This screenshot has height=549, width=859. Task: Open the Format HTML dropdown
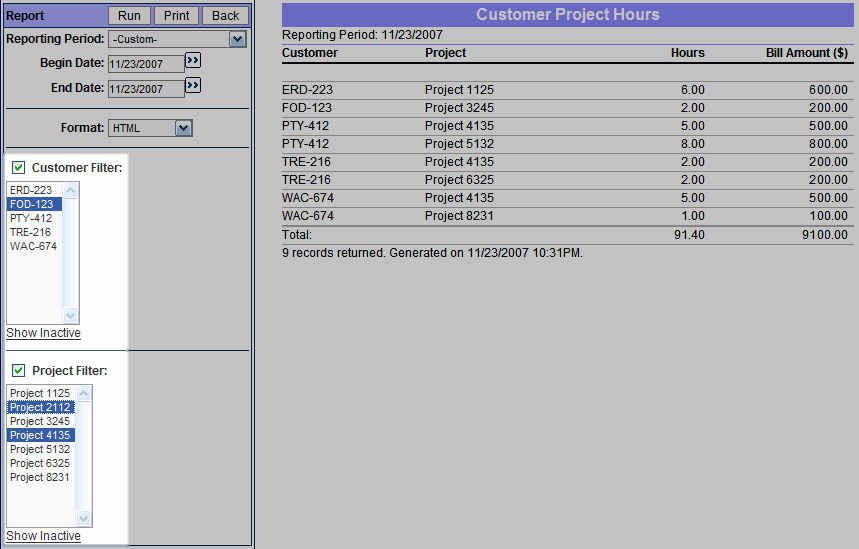(x=183, y=128)
